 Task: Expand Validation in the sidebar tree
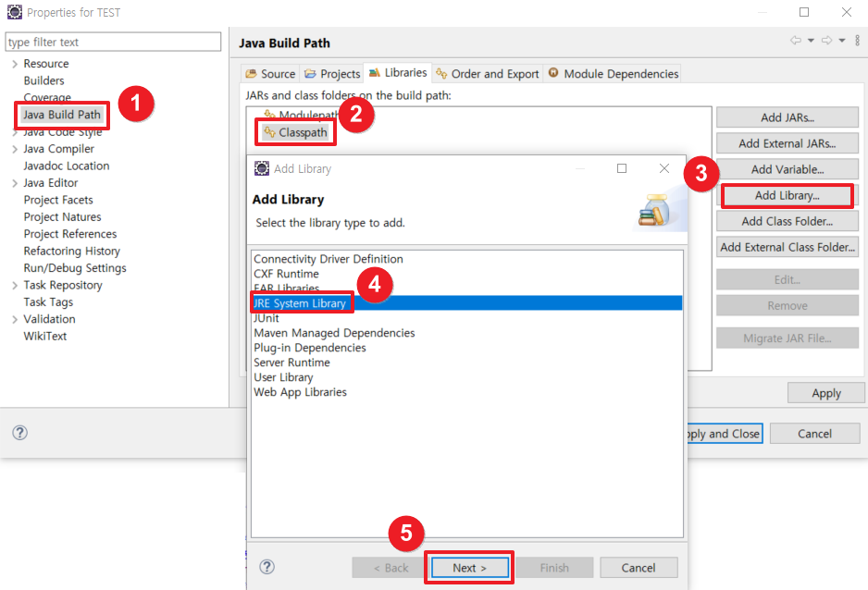tap(13, 318)
